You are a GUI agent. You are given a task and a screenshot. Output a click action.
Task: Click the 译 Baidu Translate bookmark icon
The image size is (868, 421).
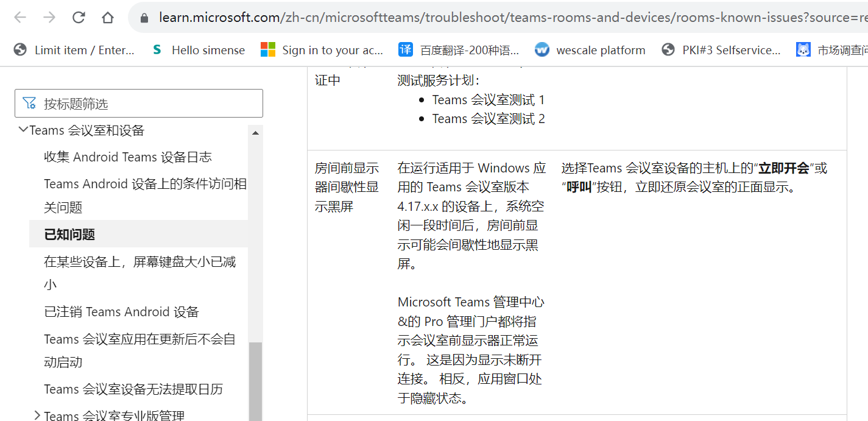[x=405, y=50]
